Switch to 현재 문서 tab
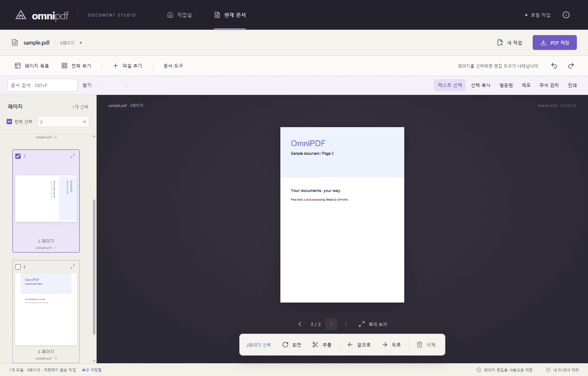The height and width of the screenshot is (376, 588). (230, 15)
